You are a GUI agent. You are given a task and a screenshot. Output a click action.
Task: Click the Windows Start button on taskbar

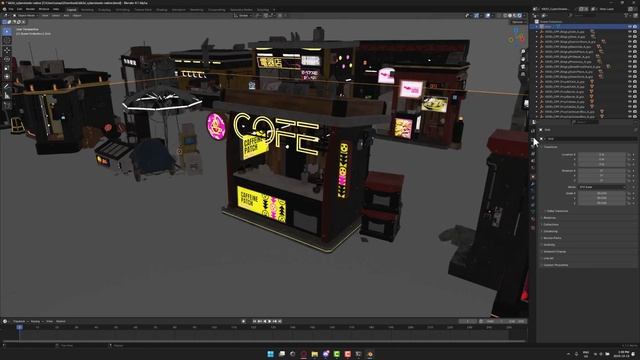(x=270, y=354)
